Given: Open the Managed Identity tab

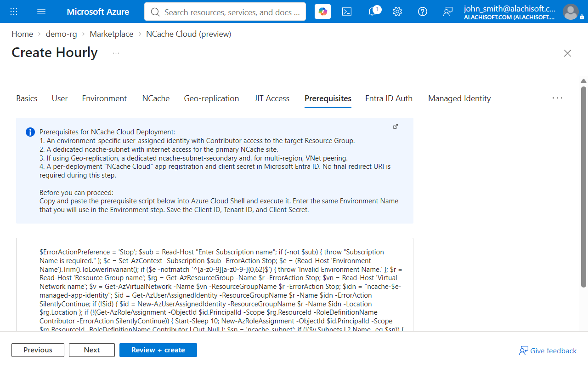Looking at the screenshot, I should [459, 98].
